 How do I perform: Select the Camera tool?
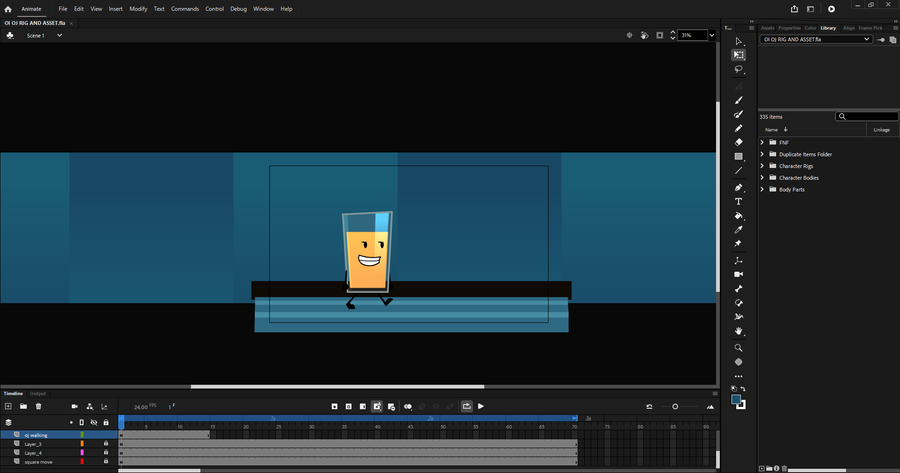click(739, 274)
